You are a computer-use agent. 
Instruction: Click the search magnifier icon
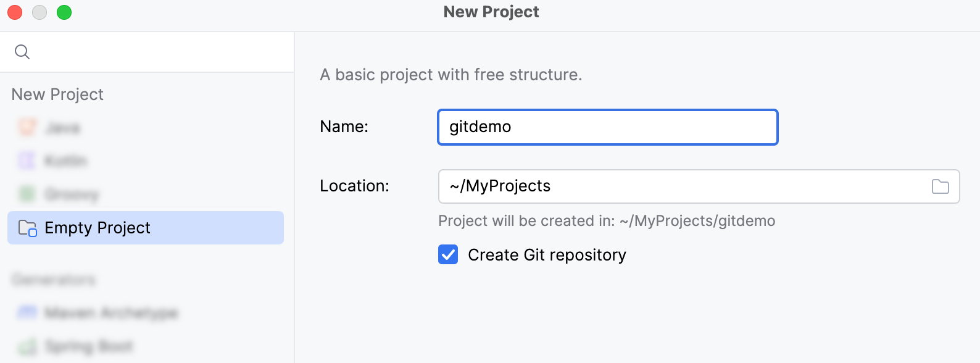(x=22, y=52)
